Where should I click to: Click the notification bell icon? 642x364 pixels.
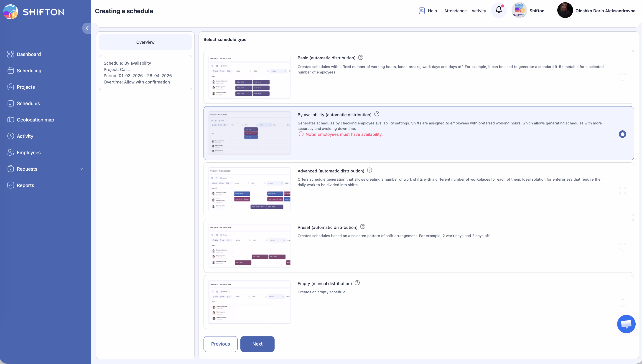click(498, 10)
